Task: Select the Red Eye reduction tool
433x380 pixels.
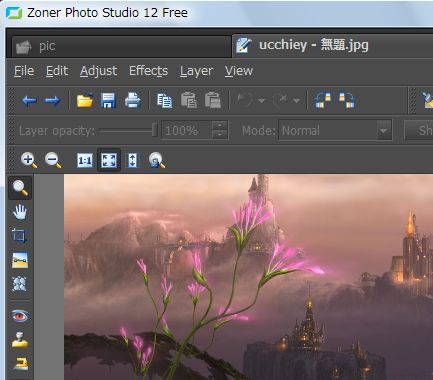Action: pyautogui.click(x=20, y=315)
